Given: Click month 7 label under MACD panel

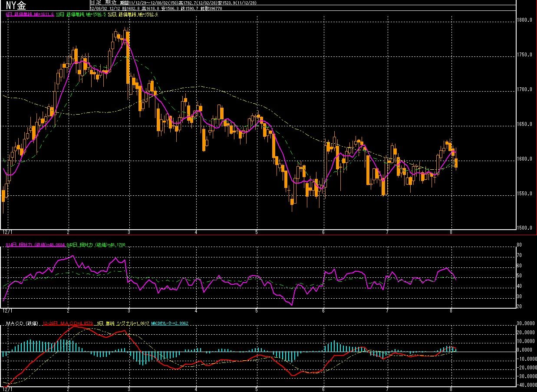Looking at the screenshot, I should [387, 389].
